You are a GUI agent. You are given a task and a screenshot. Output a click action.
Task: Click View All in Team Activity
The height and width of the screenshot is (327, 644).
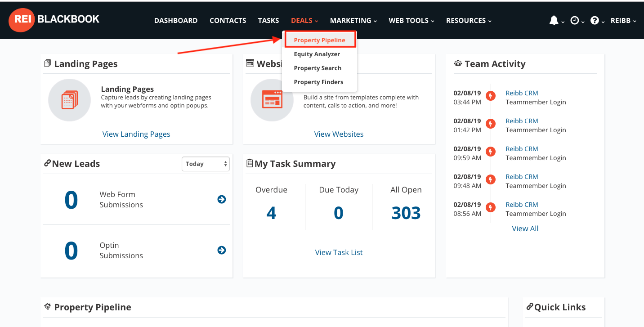pos(525,228)
